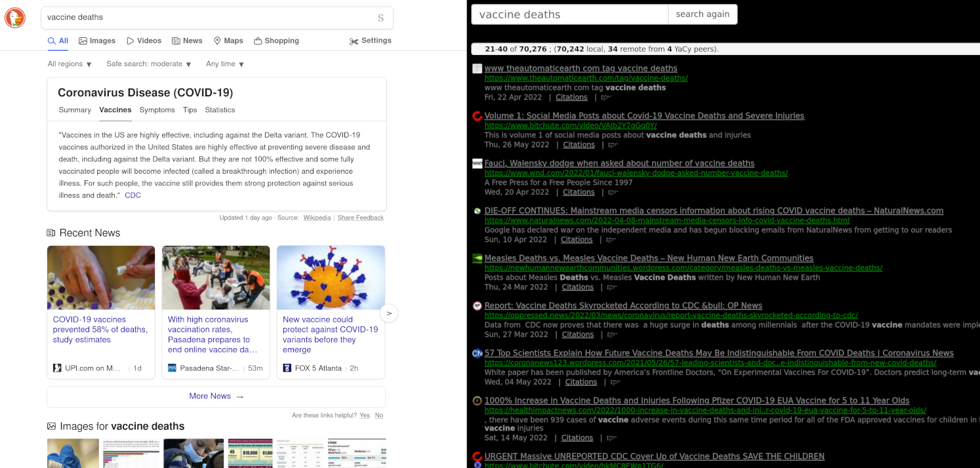Show the Symptoms tab in the COVID-19 box
This screenshot has width=980, height=468.
coord(157,110)
